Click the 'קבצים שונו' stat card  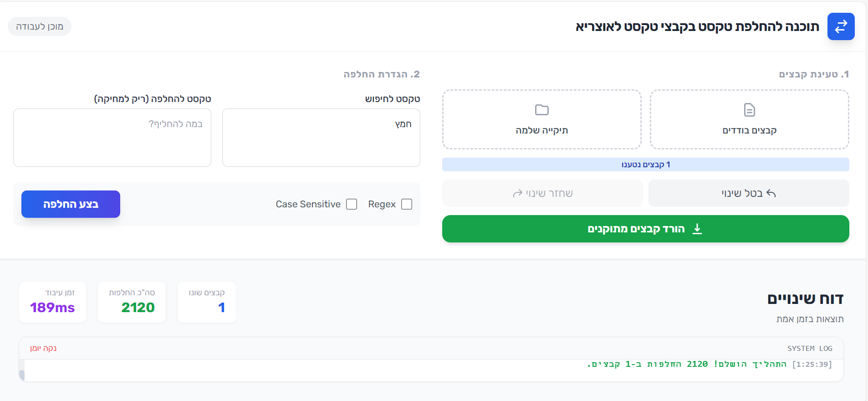[x=207, y=302]
